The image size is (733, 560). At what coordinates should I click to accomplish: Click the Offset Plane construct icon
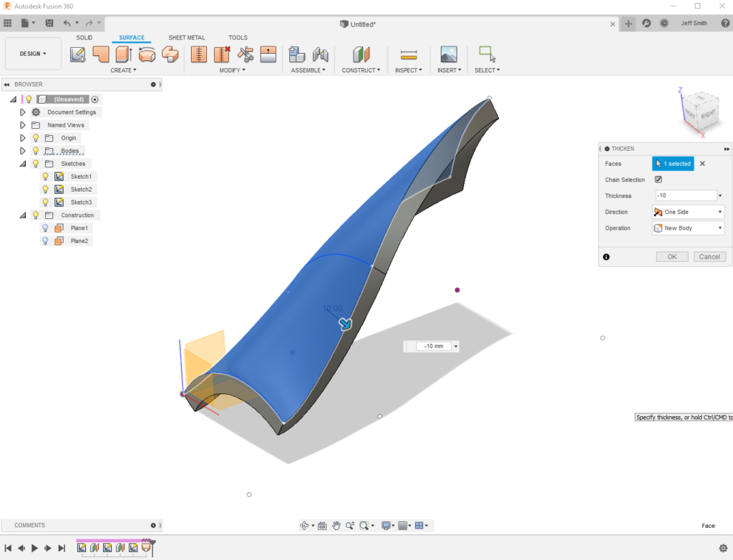(361, 54)
